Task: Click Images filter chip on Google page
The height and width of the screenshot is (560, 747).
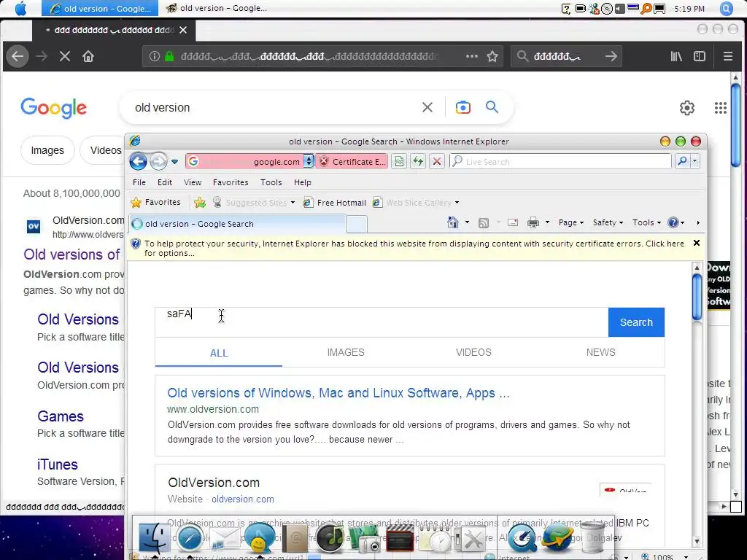Action: (47, 150)
